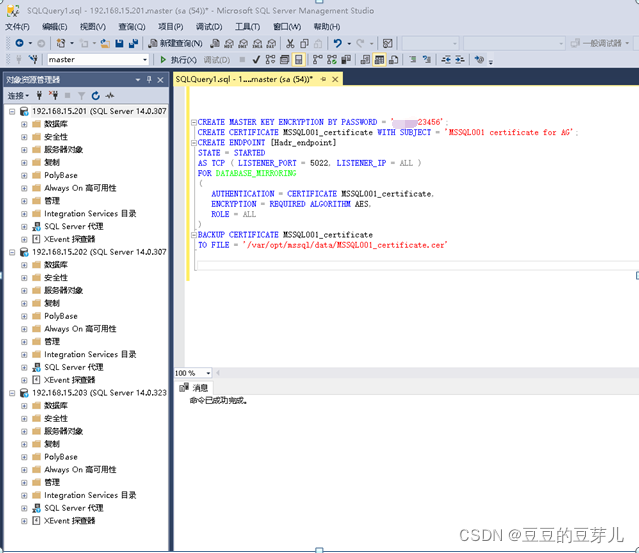Switch to the 消息 results tab

pos(194,388)
